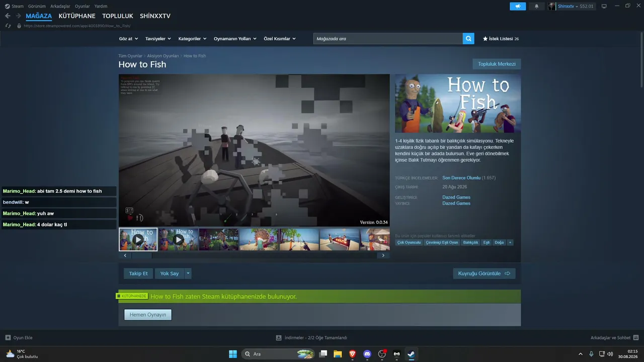Select the second How to Fish video thumbnail
The height and width of the screenshot is (362, 644).
178,239
